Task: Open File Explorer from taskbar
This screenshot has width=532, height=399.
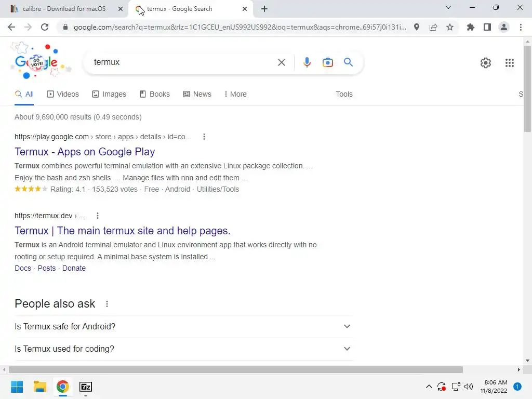Action: (39, 387)
